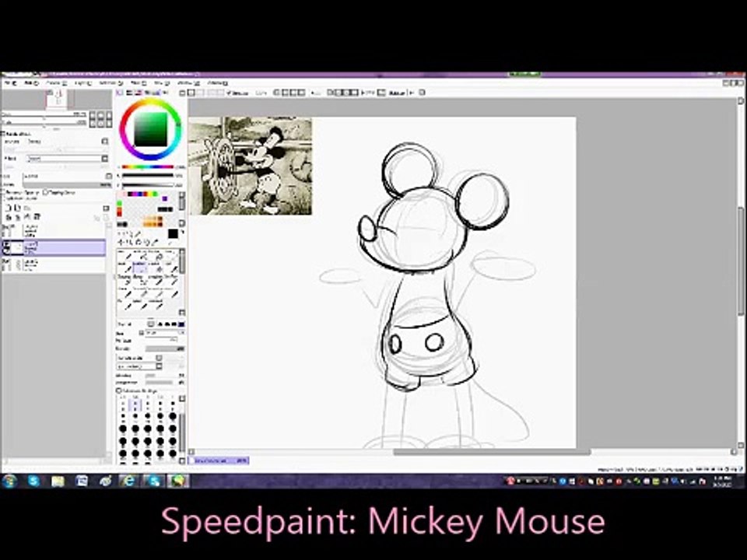Open Internet Explorer from the taskbar
The width and height of the screenshot is (747, 560).
[128, 481]
